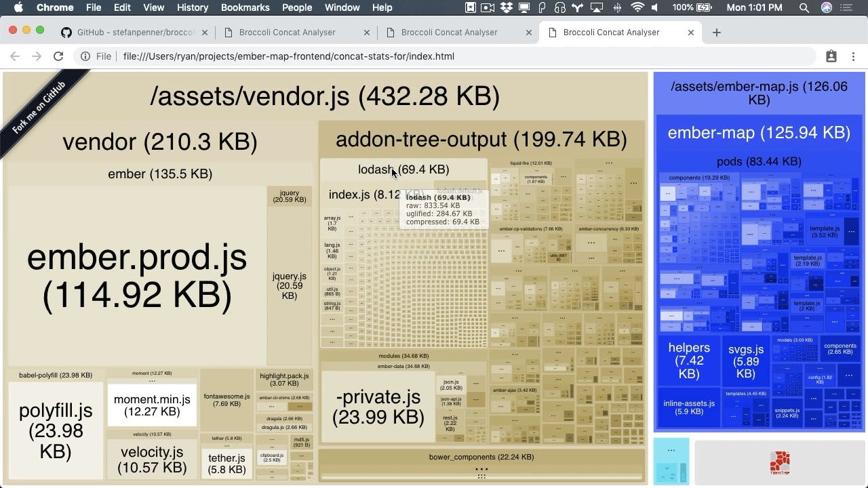Image resolution: width=868 pixels, height=488 pixels.
Task: Open the File menu
Action: click(x=94, y=7)
